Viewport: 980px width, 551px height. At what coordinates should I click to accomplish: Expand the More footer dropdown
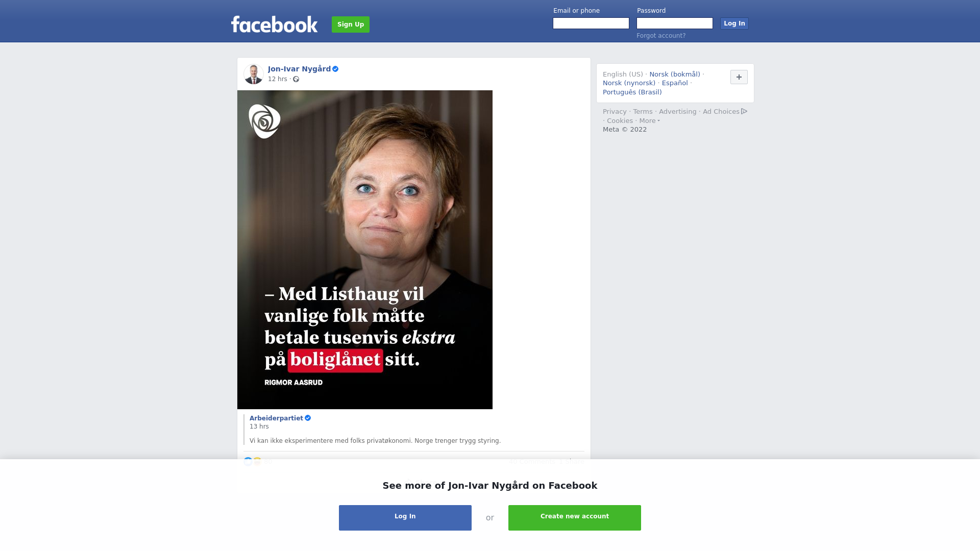point(650,121)
